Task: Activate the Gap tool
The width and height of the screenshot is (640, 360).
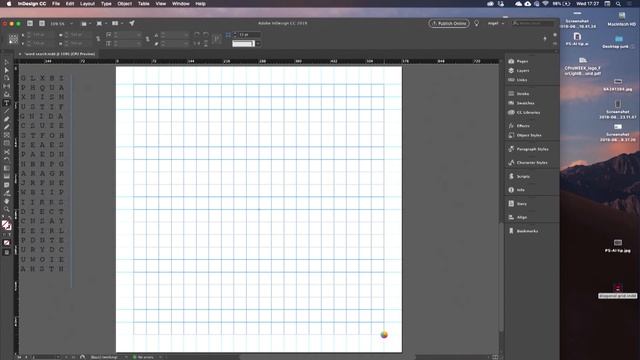Action: pos(6,87)
